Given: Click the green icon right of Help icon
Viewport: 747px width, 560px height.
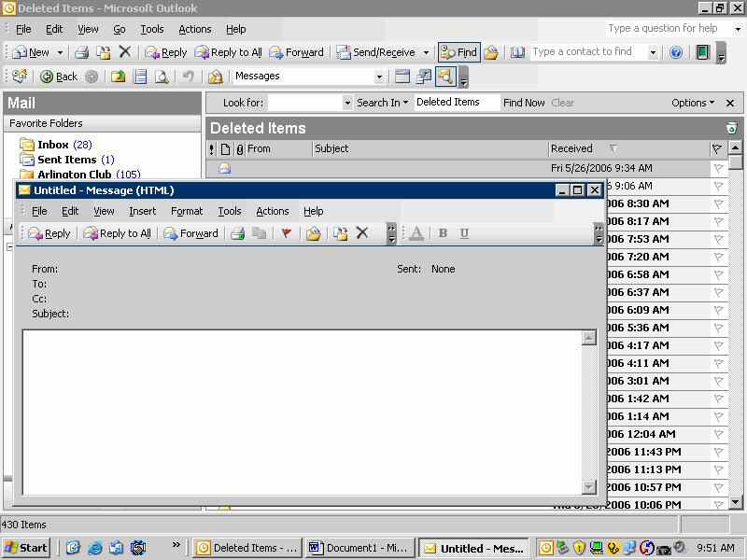Looking at the screenshot, I should 703,52.
